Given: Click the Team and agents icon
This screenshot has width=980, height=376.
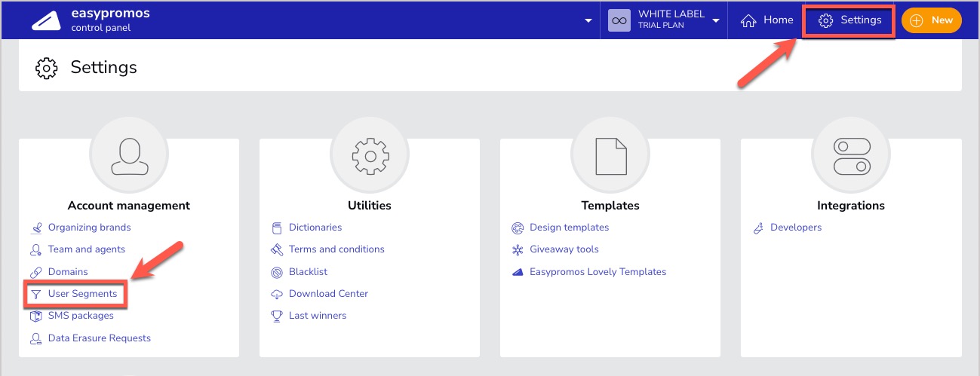Looking at the screenshot, I should tap(35, 249).
